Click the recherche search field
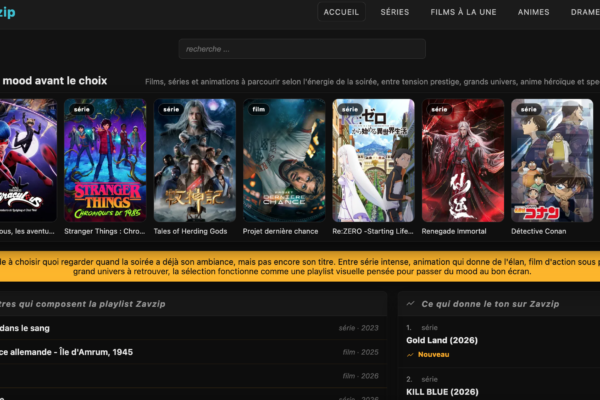Image resolution: width=600 pixels, height=400 pixels. (302, 49)
